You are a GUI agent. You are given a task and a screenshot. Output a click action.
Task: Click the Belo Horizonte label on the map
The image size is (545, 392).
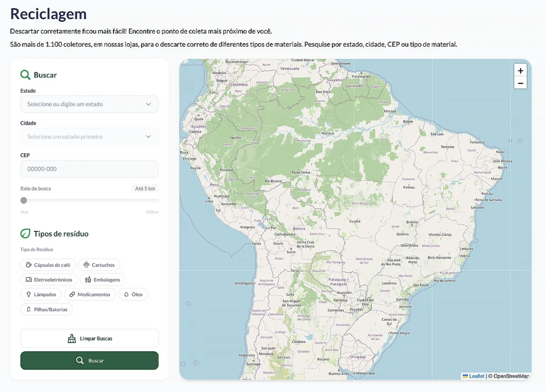[x=439, y=257]
